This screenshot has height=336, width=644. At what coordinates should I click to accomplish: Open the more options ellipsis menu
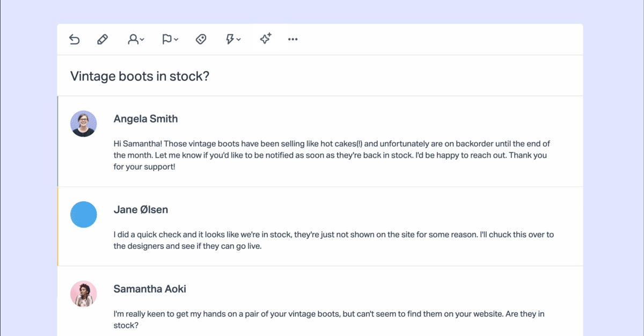coord(292,39)
